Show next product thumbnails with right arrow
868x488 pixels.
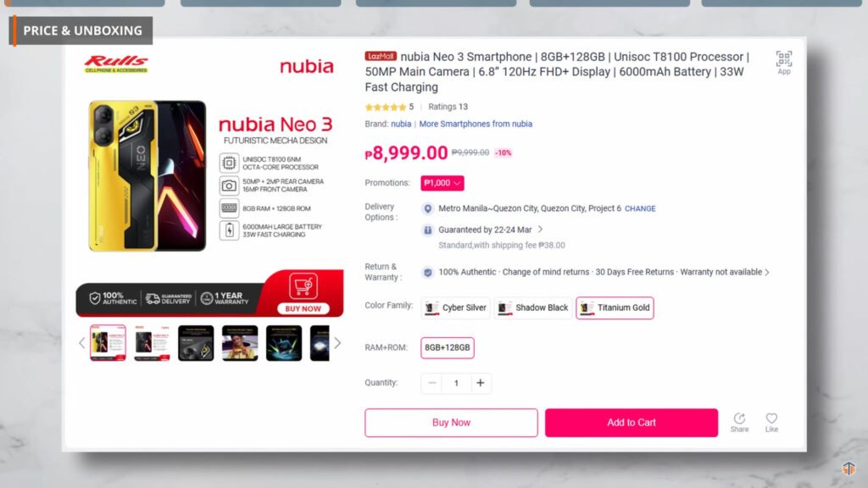tap(337, 343)
